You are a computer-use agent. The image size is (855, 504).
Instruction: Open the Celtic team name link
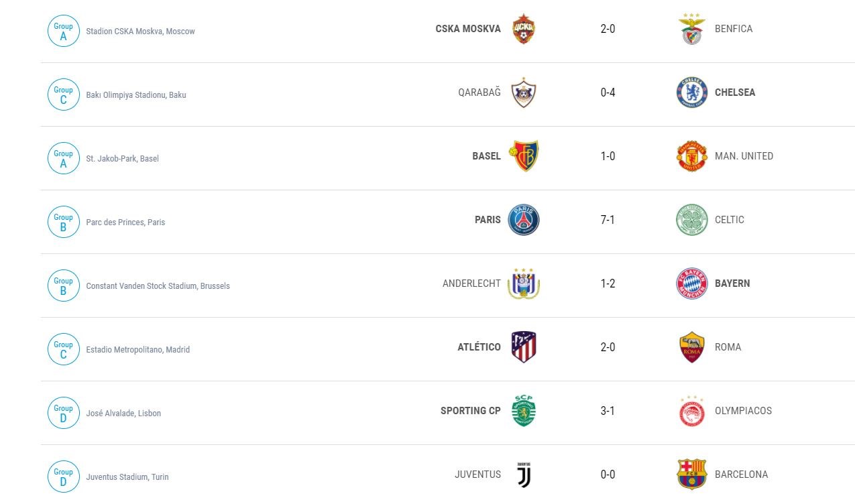[x=729, y=220]
